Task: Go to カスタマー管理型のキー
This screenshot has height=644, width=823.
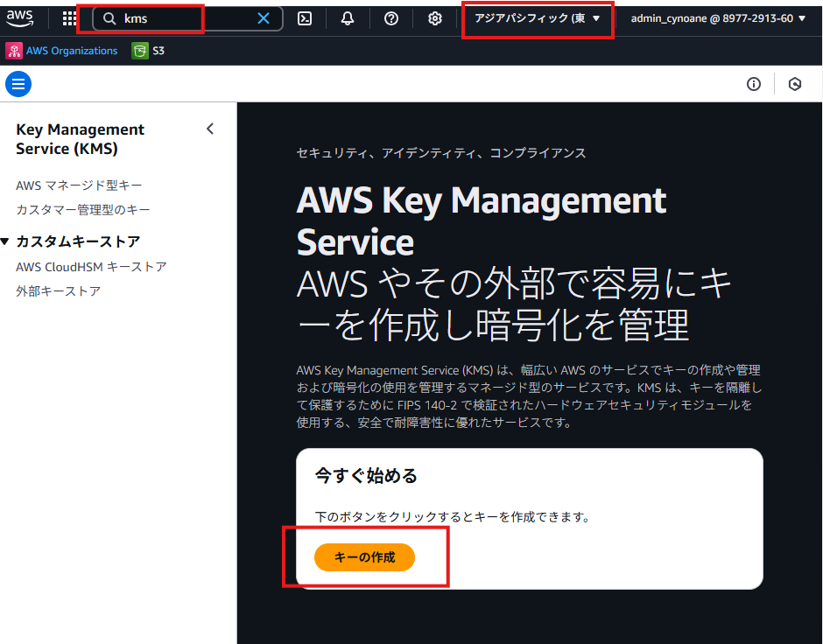Action: [x=83, y=210]
